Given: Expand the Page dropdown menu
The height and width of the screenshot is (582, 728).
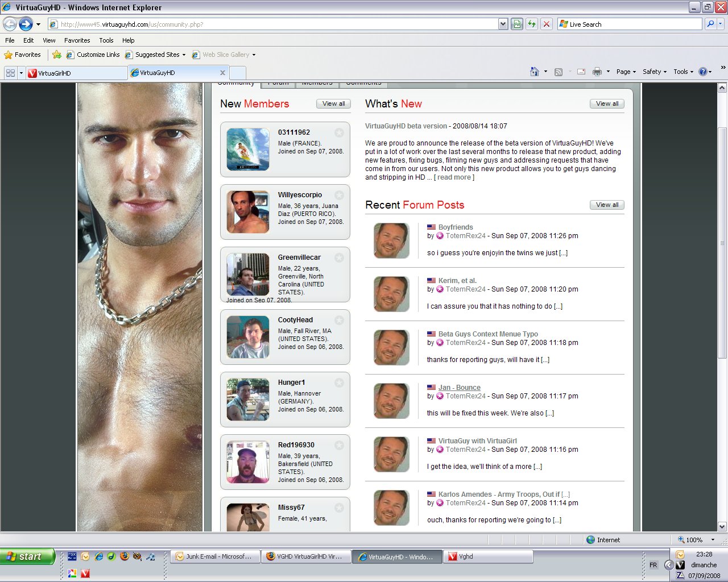Looking at the screenshot, I should pos(626,72).
